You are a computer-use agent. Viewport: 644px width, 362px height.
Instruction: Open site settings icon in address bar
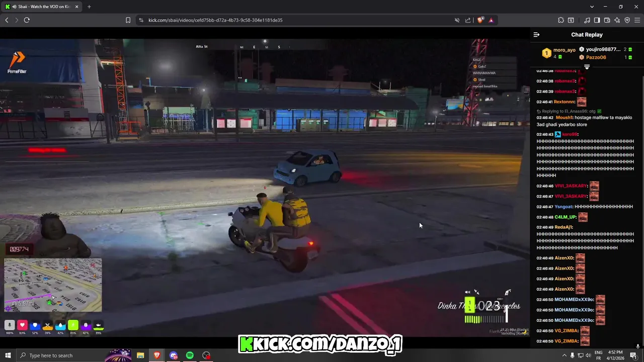141,20
